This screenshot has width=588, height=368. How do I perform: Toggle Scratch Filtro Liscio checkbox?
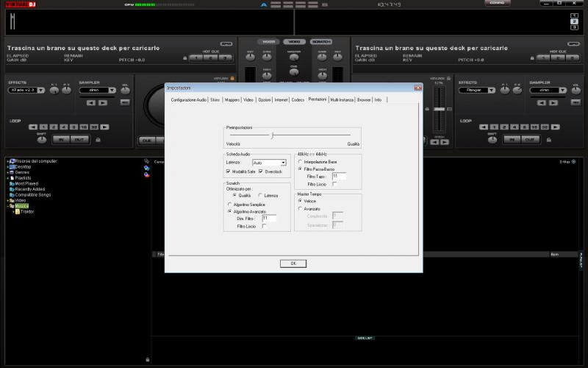coord(265,227)
